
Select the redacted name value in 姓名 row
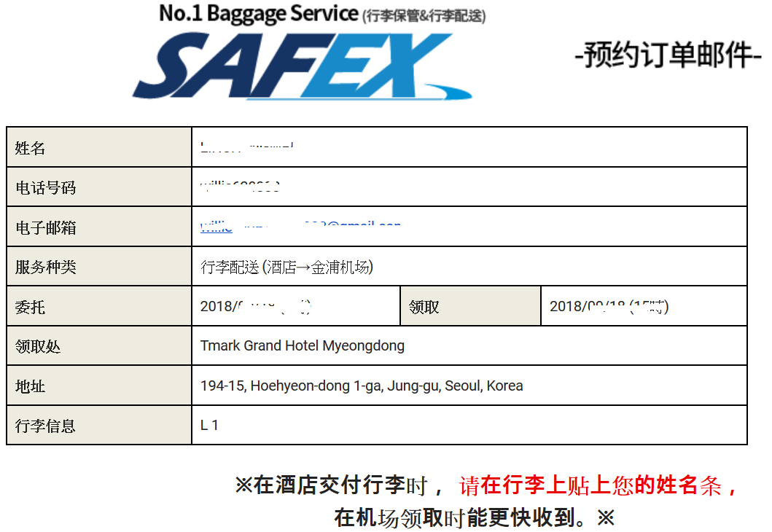point(246,146)
